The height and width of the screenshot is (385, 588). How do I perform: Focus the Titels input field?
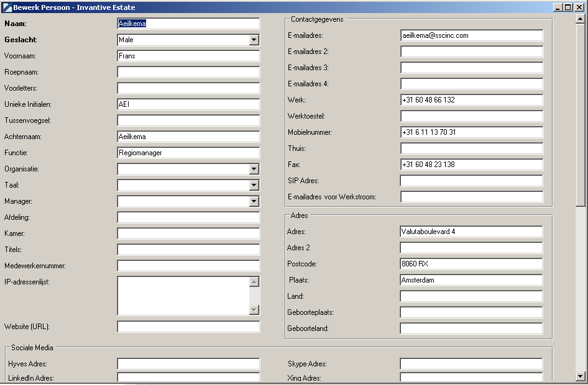pos(188,250)
